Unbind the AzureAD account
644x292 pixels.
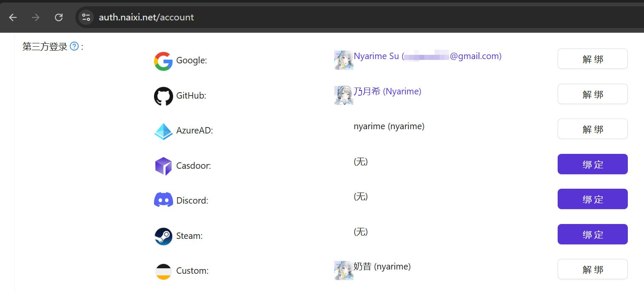(592, 129)
